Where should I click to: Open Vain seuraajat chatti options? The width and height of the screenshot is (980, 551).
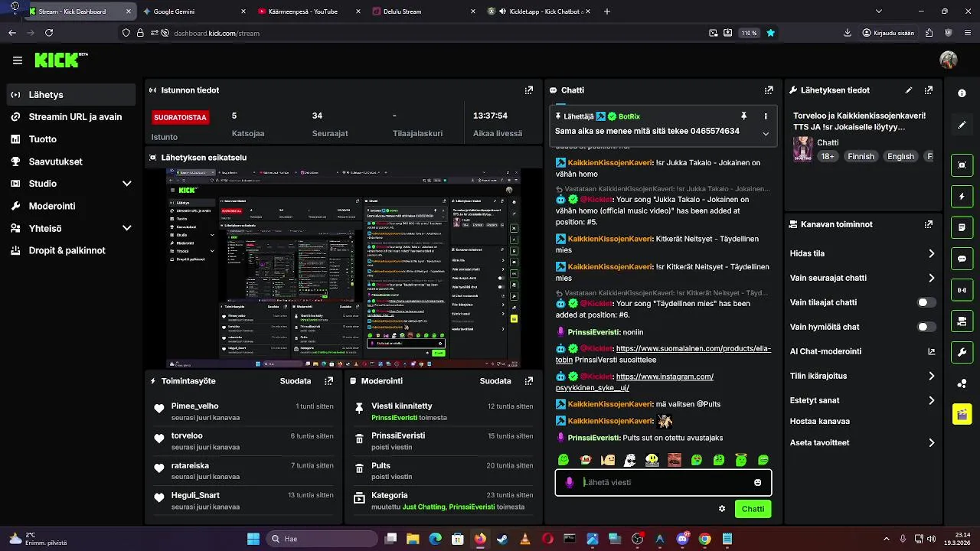[x=862, y=278]
